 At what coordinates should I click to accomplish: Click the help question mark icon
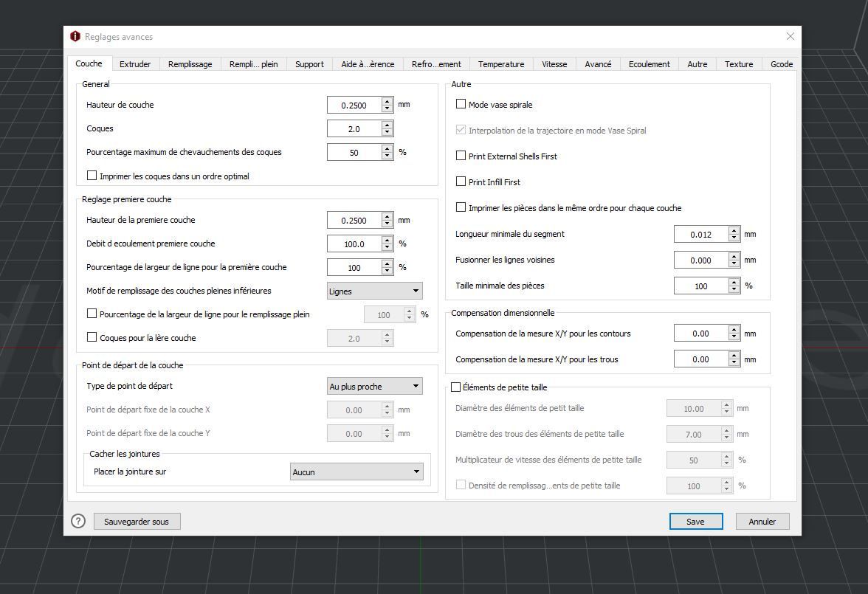click(x=78, y=521)
